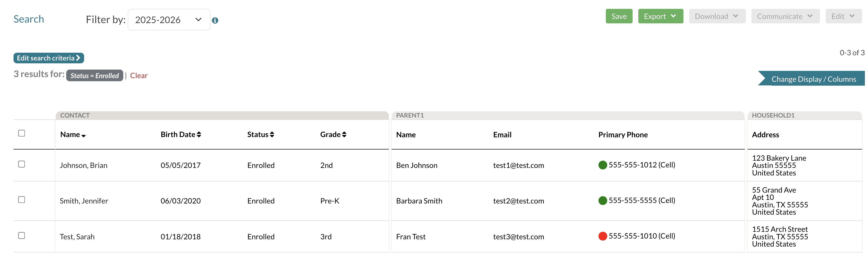Click chevron arrow on Edit search criteria
Image resolution: width=868 pixels, height=258 pixels.
coord(78,58)
